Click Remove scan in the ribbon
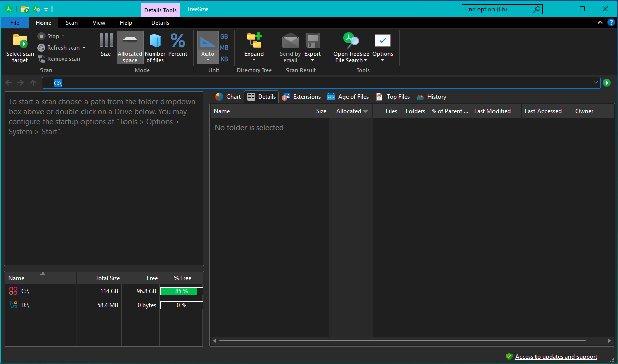Viewport: 618px width, 364px height. pos(59,59)
